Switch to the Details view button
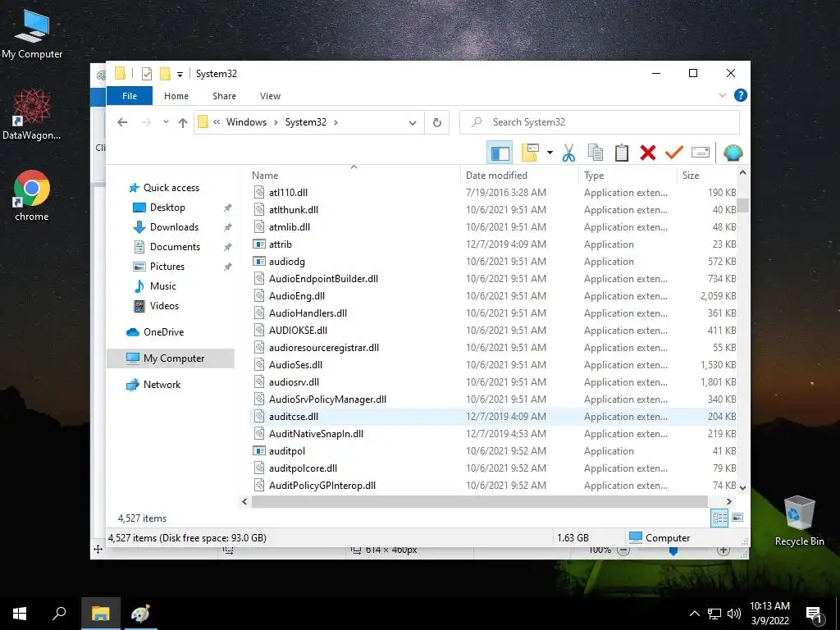 [x=719, y=518]
